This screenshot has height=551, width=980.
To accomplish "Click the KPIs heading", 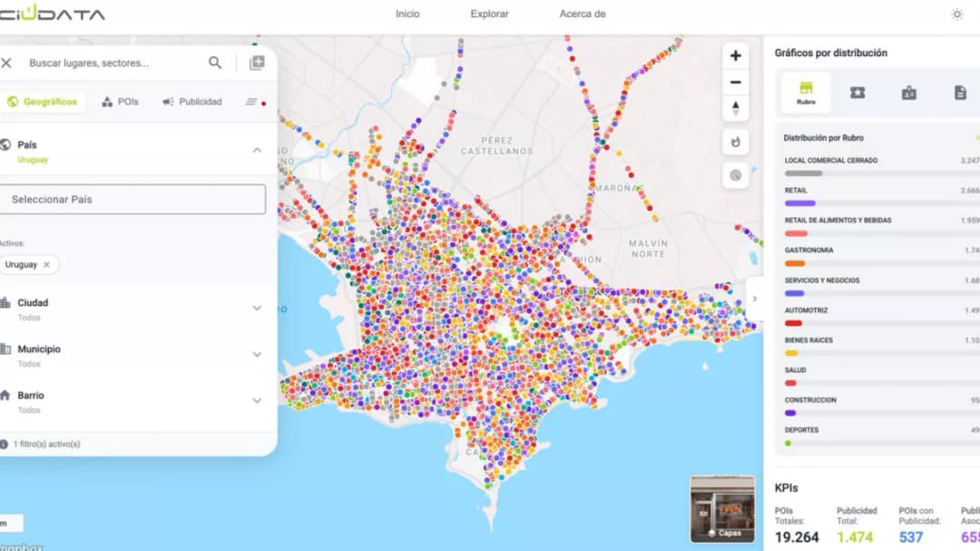I will coord(786,487).
